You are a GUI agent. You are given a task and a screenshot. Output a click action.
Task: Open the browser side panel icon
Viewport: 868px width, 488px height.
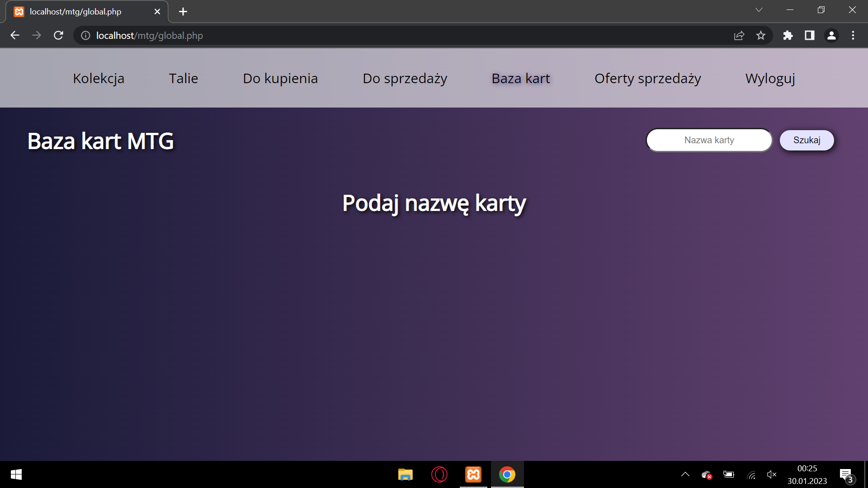tap(810, 35)
